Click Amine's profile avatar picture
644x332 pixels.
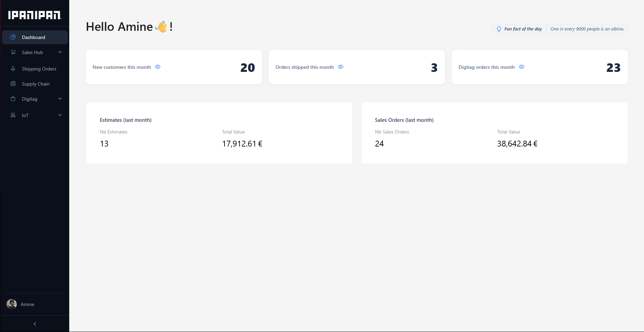12,304
